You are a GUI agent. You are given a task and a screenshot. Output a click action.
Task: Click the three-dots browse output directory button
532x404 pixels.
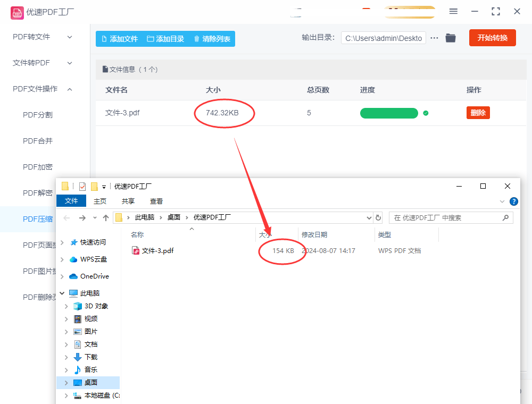click(x=434, y=38)
